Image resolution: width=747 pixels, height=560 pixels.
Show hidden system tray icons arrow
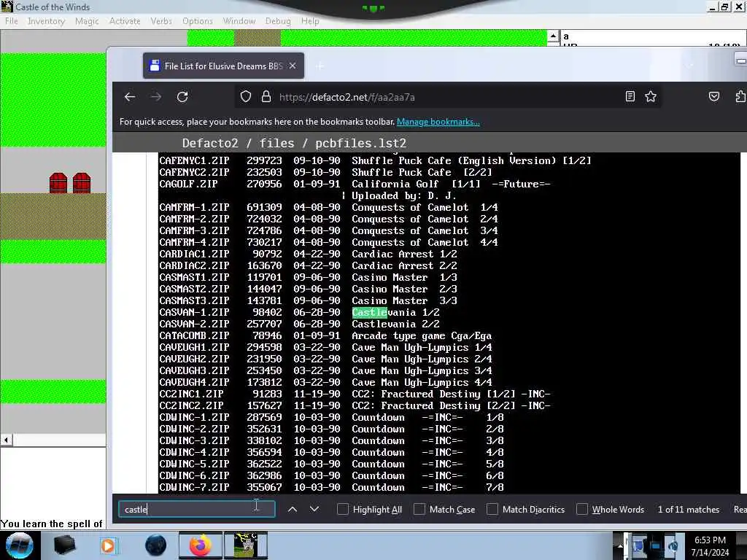point(619,545)
